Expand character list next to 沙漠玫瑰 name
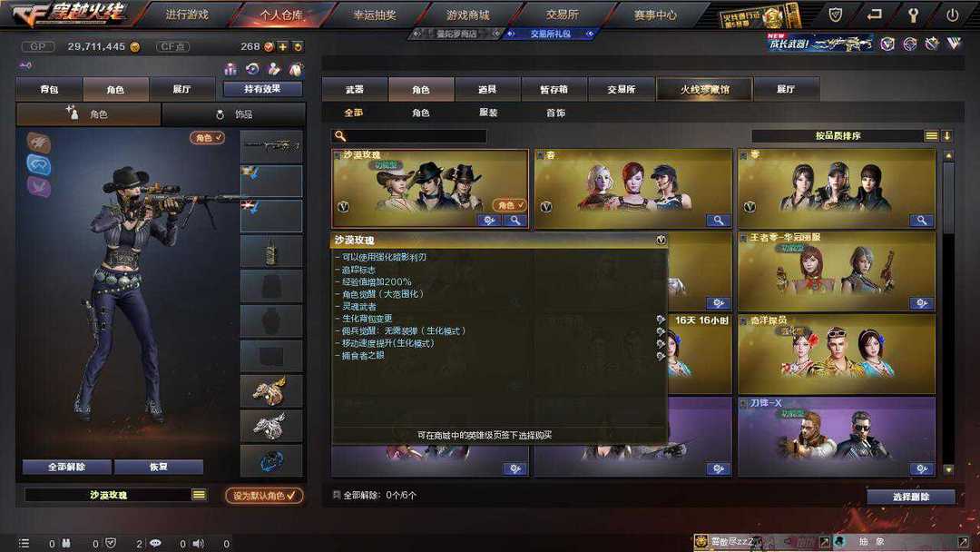This screenshot has width=980, height=552. (199, 495)
